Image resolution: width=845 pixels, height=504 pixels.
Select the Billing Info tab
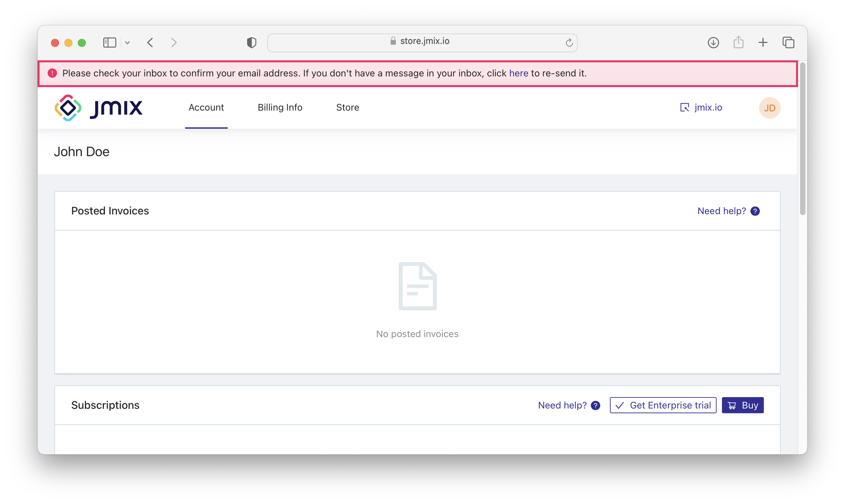tap(280, 107)
